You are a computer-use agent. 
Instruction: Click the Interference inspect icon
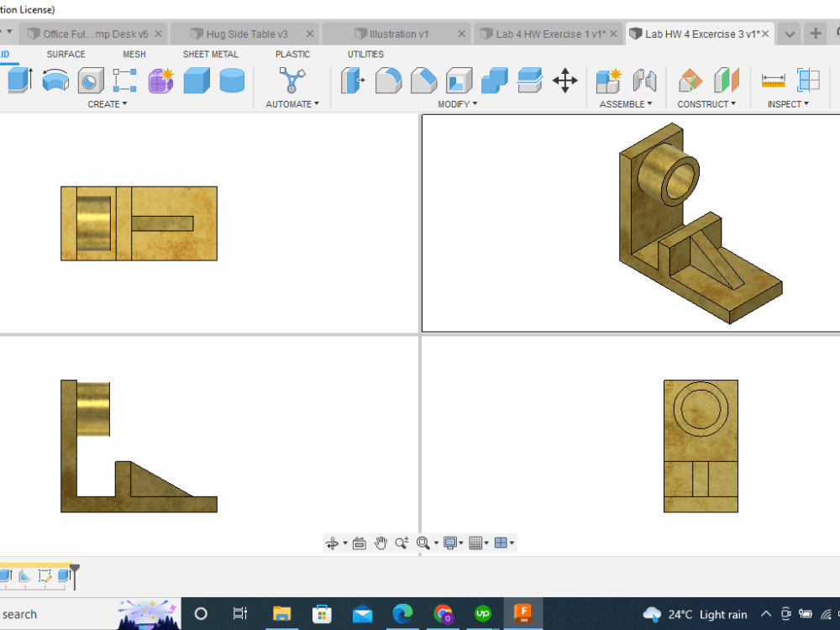coord(808,81)
